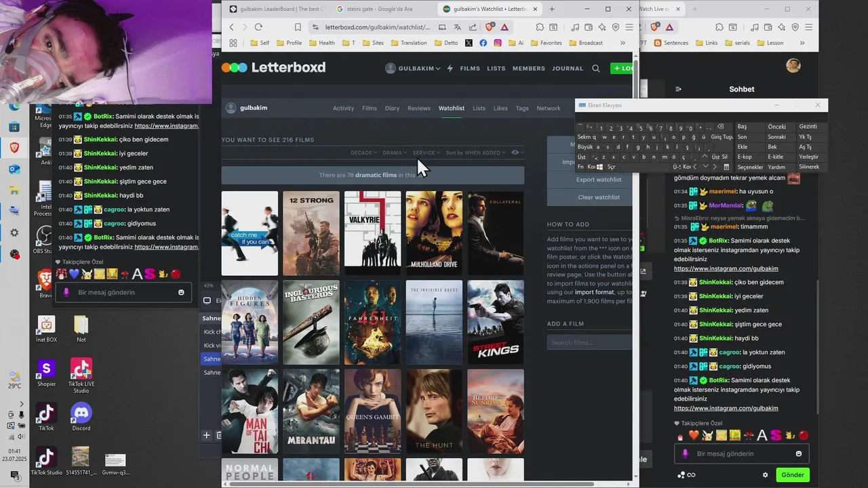Image resolution: width=868 pixels, height=488 pixels.
Task: Reload the Letterboxd page
Action: (x=258, y=27)
